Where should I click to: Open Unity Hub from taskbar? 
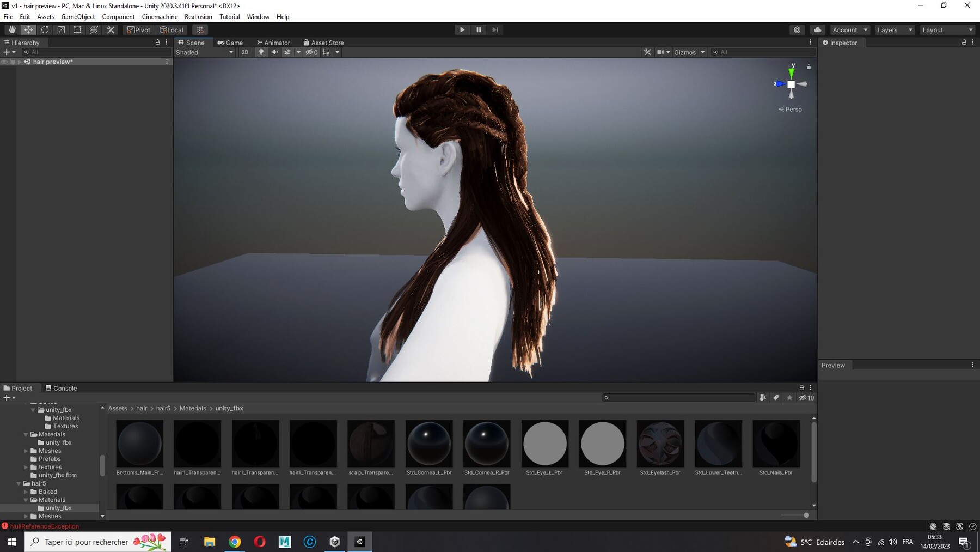pyautogui.click(x=335, y=542)
